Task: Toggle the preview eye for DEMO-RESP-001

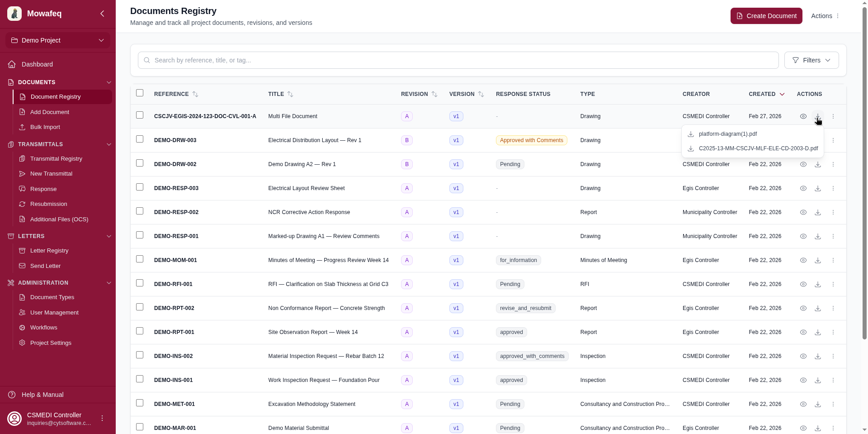Action: click(x=803, y=236)
